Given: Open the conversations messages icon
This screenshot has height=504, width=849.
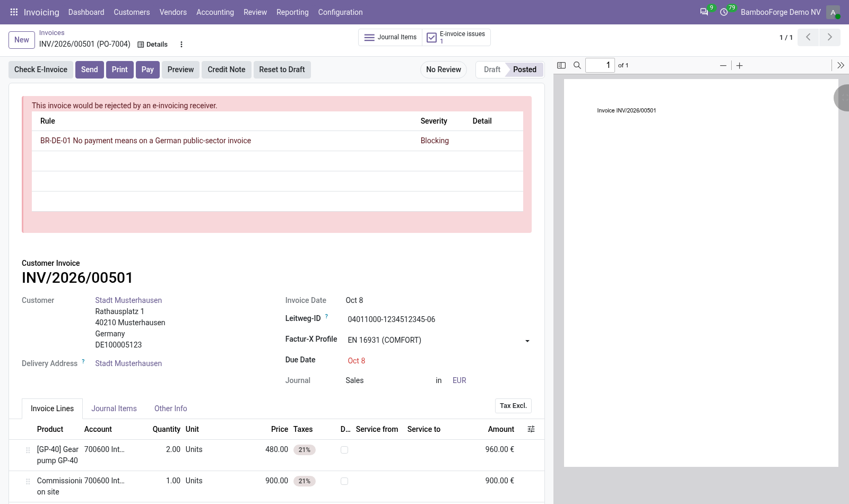Looking at the screenshot, I should pyautogui.click(x=704, y=12).
